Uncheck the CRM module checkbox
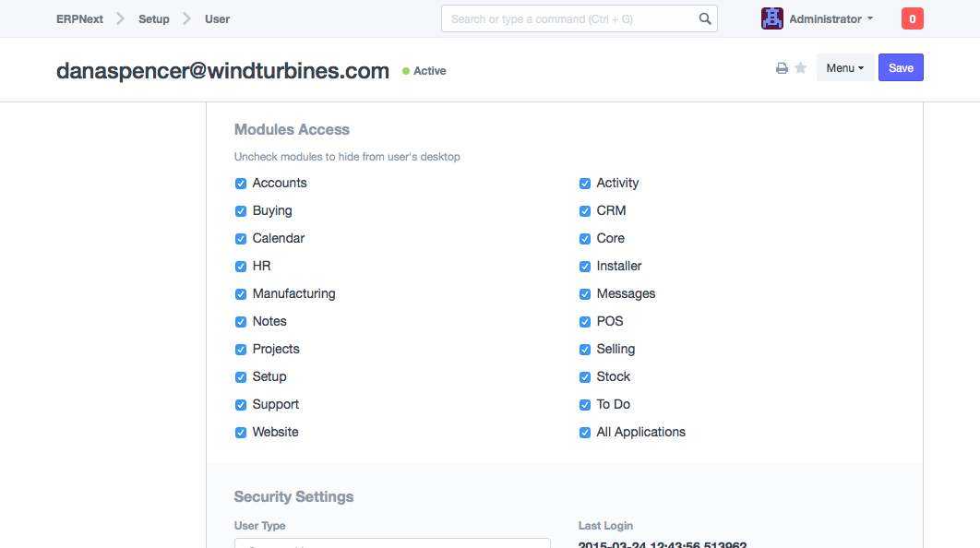980x548 pixels. [x=585, y=211]
